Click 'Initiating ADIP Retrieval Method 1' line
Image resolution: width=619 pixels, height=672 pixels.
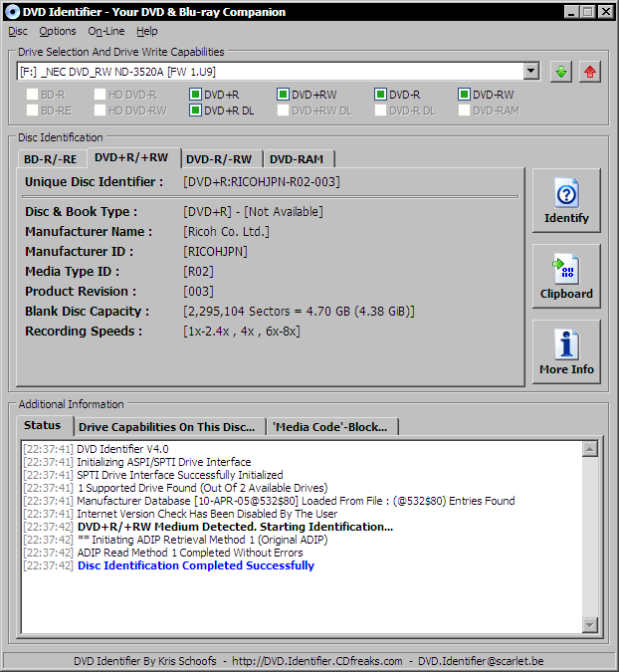(x=203, y=540)
